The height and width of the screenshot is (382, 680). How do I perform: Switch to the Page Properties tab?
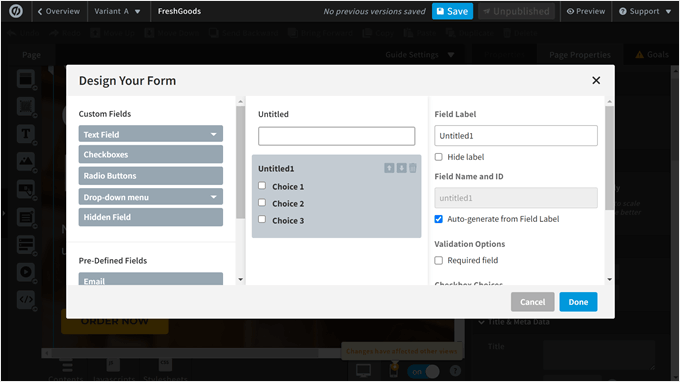click(580, 55)
